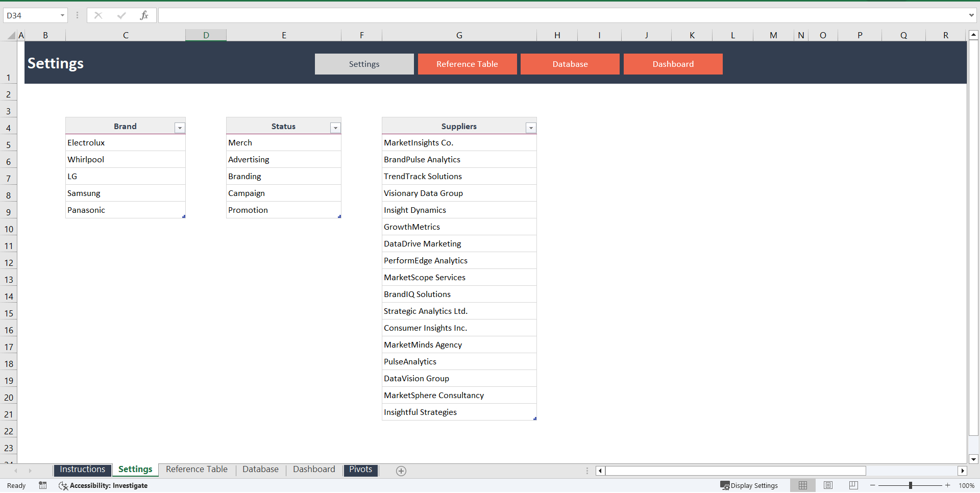
Task: Select the MarketInsights Co. cell
Action: (x=459, y=143)
